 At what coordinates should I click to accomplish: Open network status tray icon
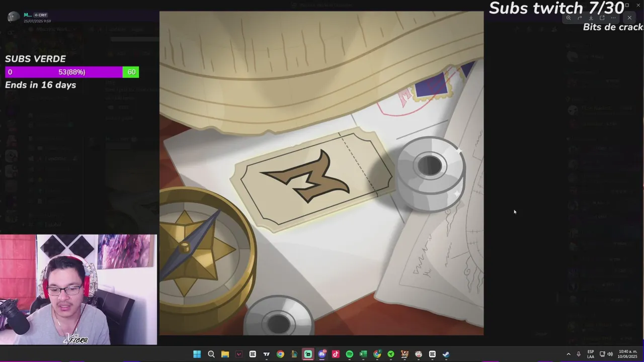pos(602,354)
